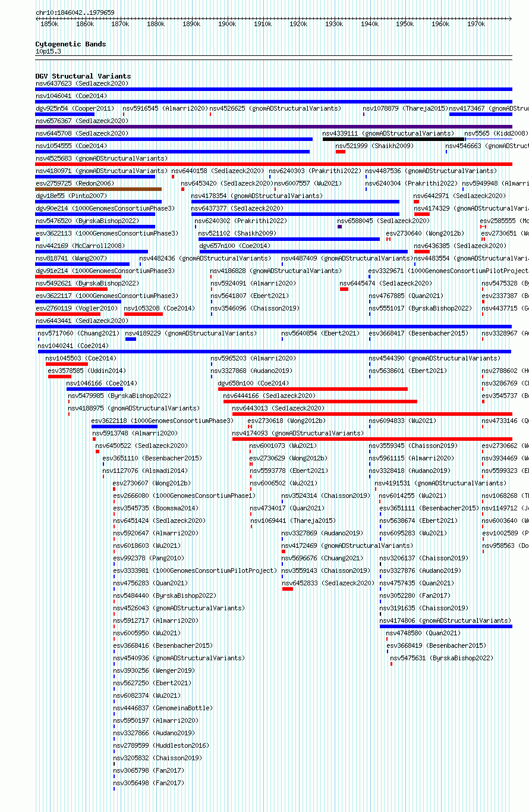Open the nsv3930256 (Wenger2019) label

(x=154, y=670)
